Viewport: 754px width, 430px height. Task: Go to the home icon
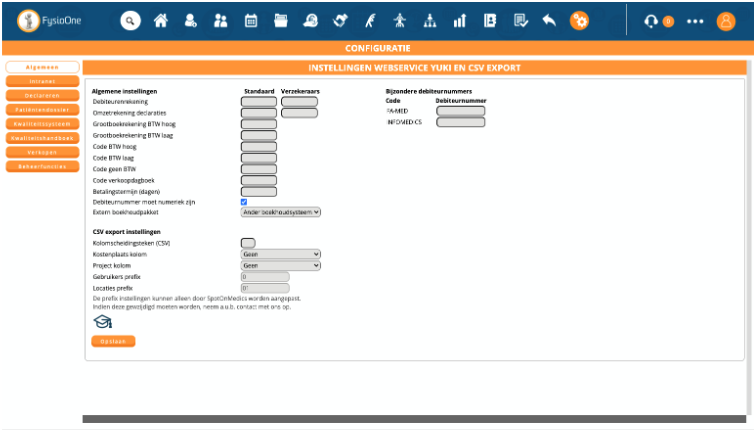tap(161, 21)
